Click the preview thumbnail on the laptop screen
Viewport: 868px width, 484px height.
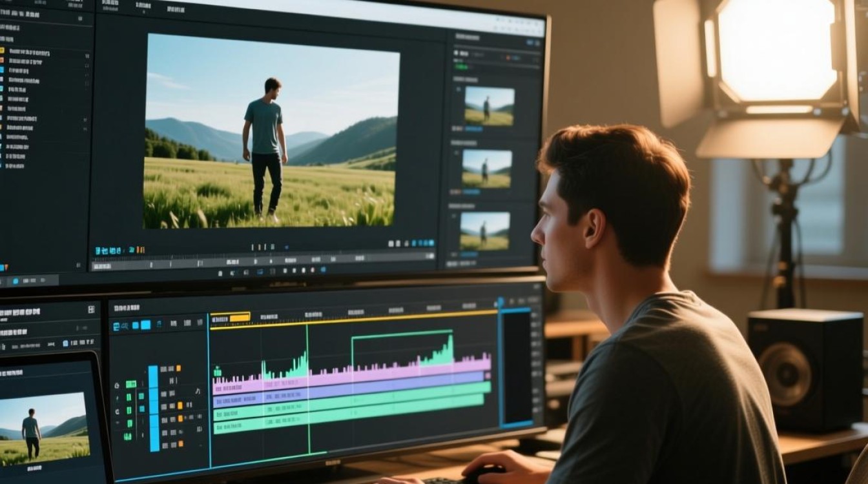click(43, 429)
